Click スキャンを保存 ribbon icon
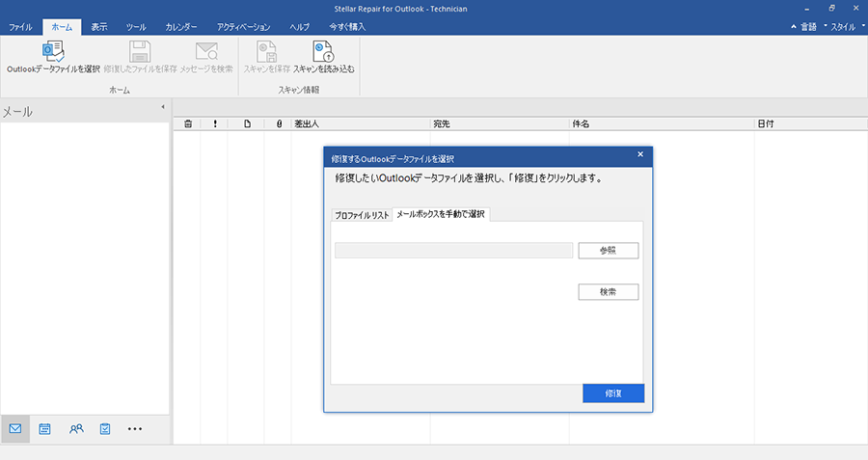This screenshot has height=460, width=868. pyautogui.click(x=267, y=51)
